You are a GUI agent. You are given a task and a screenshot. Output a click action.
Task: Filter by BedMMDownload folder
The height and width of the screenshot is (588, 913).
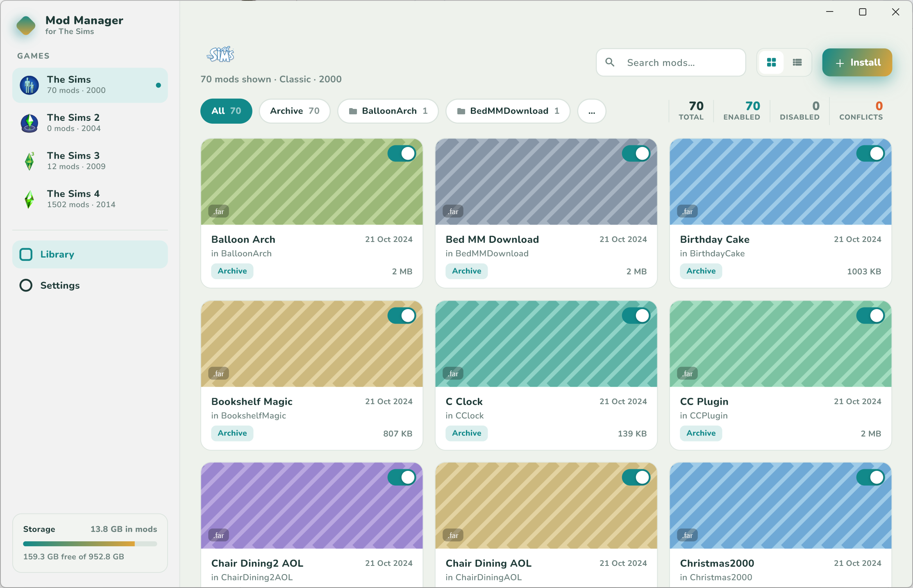508,111
